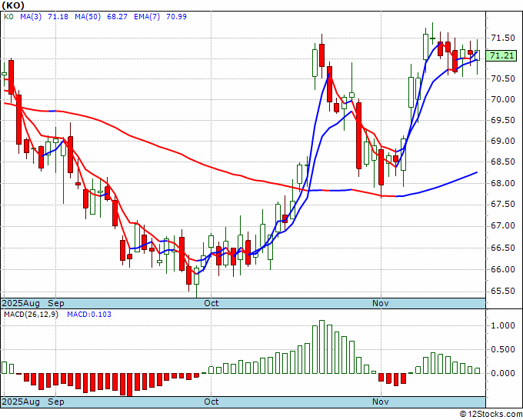Click the 0.500 MACD axis label
The width and height of the screenshot is (523, 420).
(x=502, y=349)
